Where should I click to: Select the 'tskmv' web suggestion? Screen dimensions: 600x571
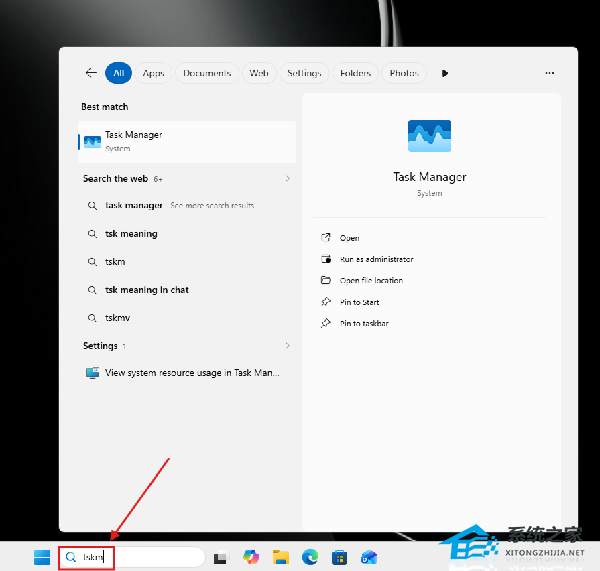click(187, 318)
